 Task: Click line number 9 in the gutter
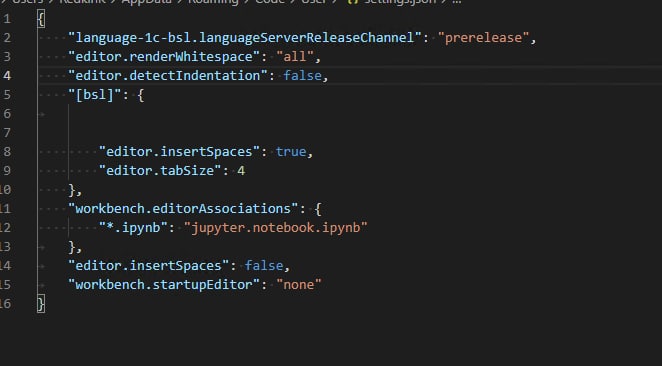pyautogui.click(x=7, y=171)
